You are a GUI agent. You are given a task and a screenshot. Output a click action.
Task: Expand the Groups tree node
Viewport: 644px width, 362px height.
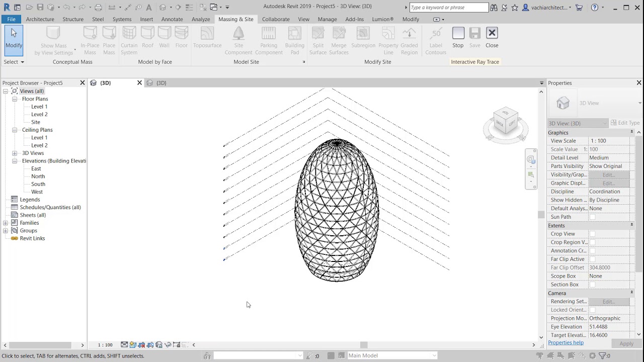[6, 230]
